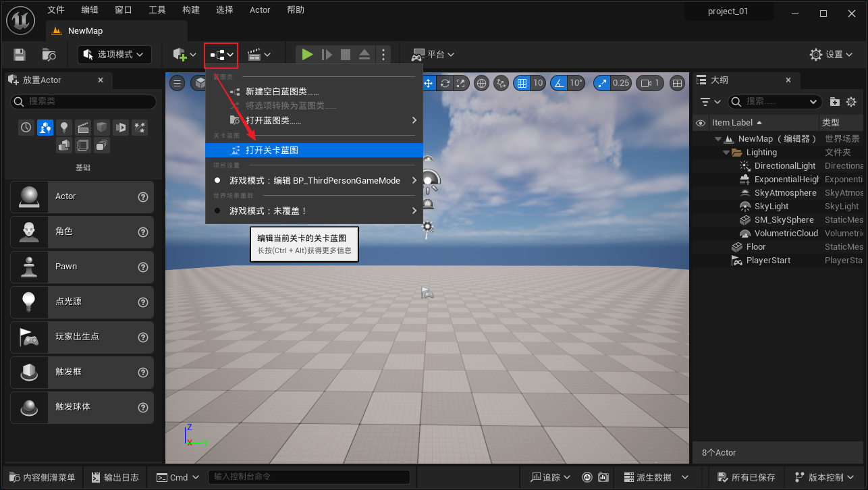Screen dimensions: 868x490
Task: Click the viewport layout maximize/restore icon
Action: 677,83
